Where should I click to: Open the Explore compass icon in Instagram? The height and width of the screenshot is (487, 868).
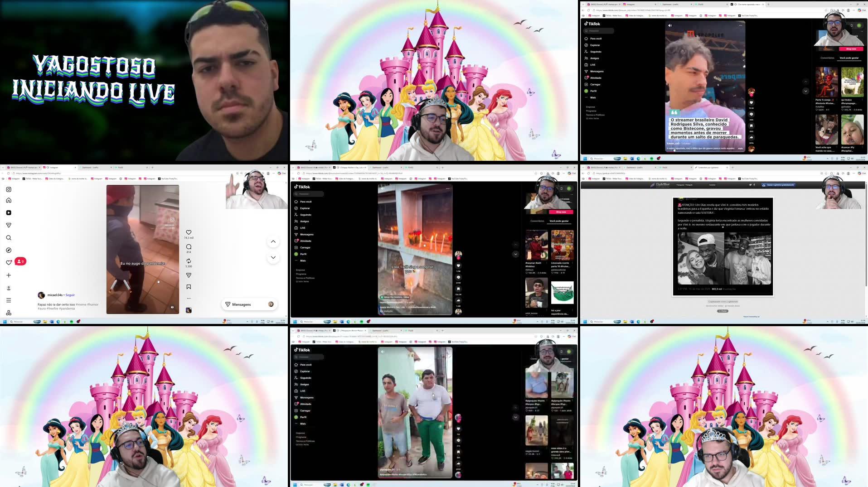9,250
